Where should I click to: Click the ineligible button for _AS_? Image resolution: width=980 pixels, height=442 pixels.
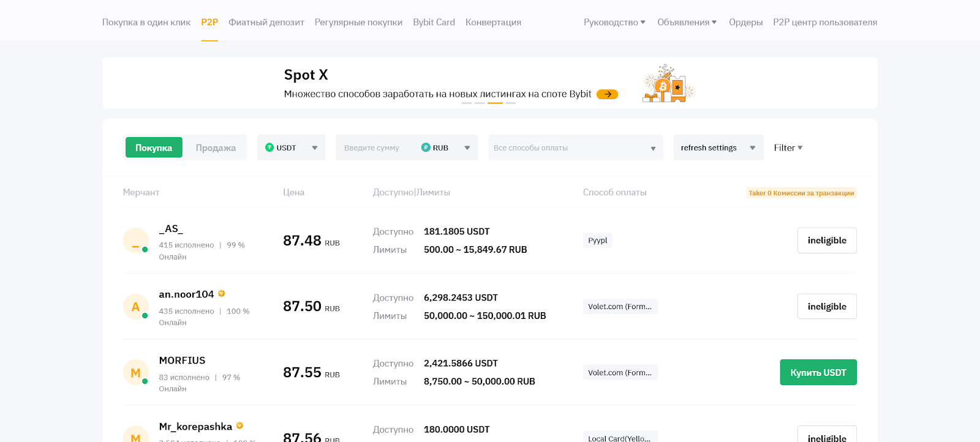[827, 241]
